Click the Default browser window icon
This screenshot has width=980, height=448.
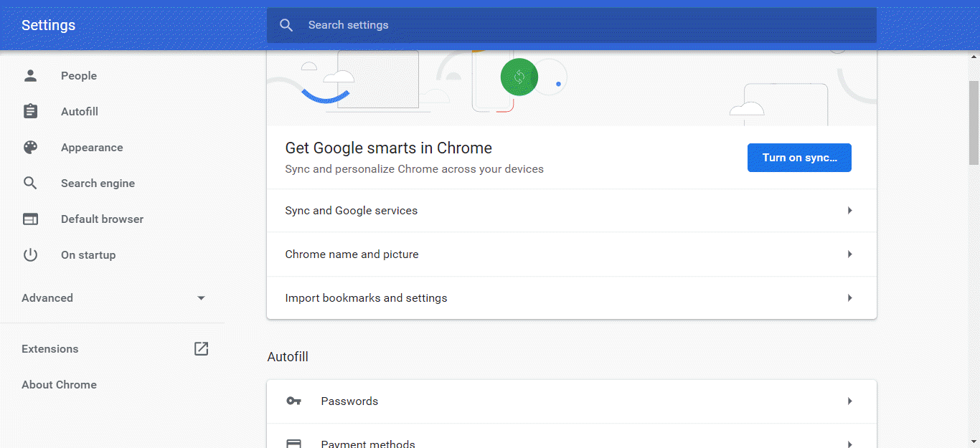coord(30,219)
